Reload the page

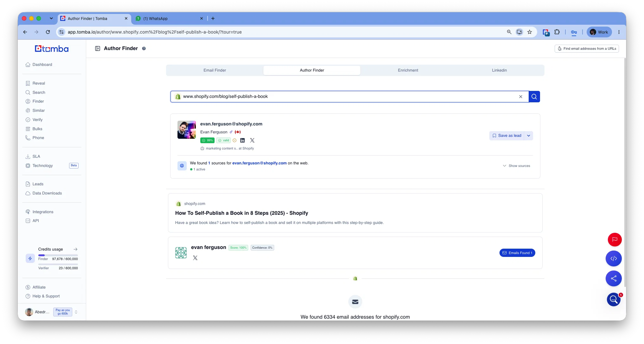click(48, 32)
